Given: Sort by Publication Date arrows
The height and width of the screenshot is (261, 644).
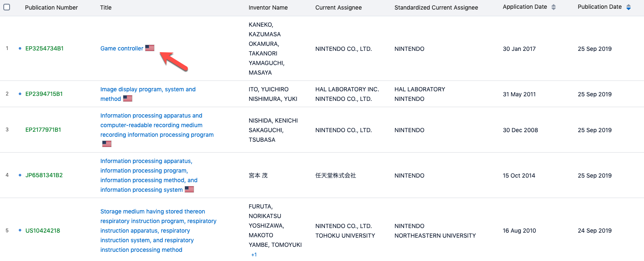Looking at the screenshot, I should tap(628, 7).
